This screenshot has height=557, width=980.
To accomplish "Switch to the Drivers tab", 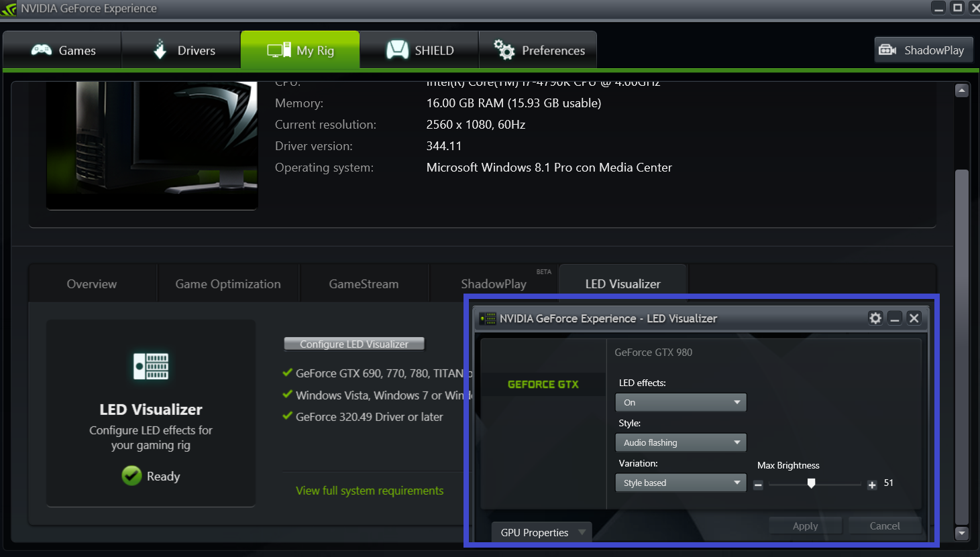I will (181, 50).
